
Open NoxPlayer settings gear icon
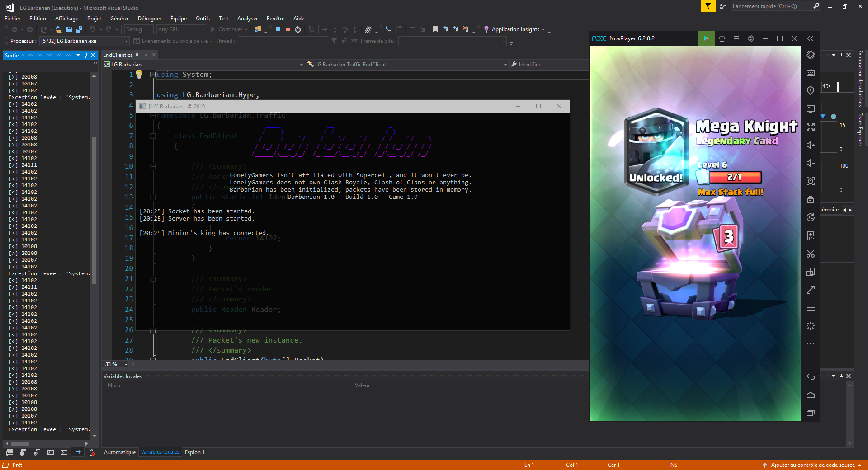pos(751,38)
